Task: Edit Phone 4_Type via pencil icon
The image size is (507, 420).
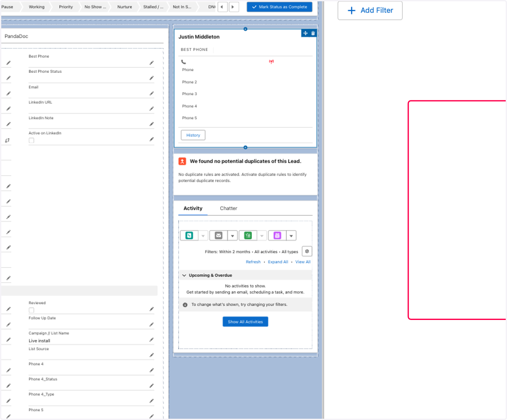Action: point(151,401)
